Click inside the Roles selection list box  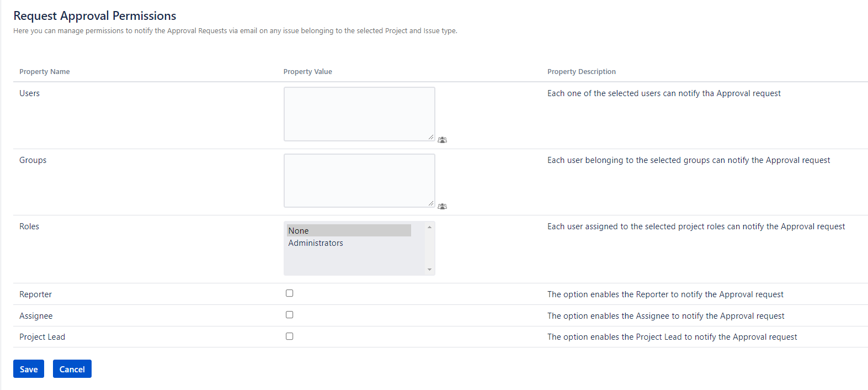tap(353, 260)
